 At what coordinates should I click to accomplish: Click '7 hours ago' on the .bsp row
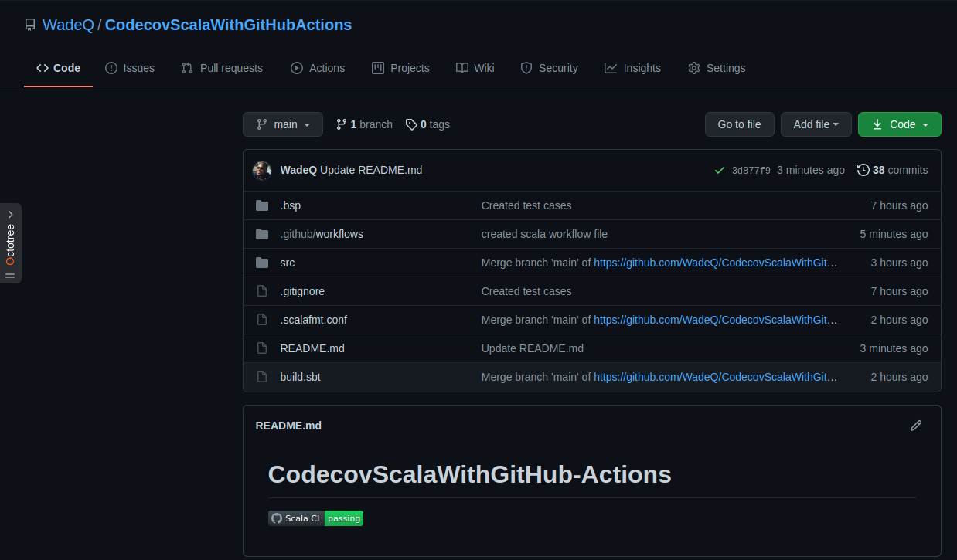tap(900, 205)
